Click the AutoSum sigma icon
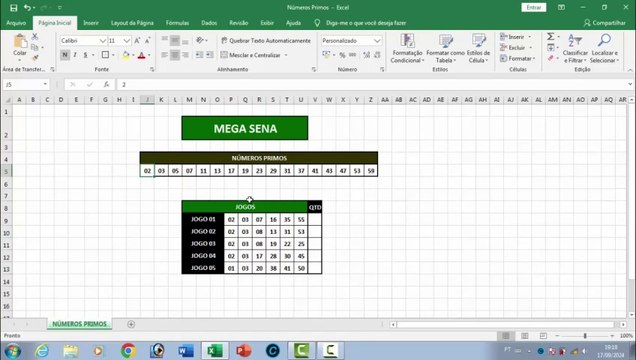Image resolution: width=636 pixels, height=360 pixels. [x=550, y=37]
